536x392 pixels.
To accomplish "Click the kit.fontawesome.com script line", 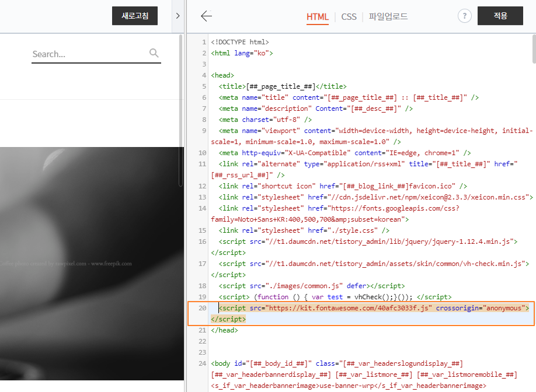I will pyautogui.click(x=370, y=313).
